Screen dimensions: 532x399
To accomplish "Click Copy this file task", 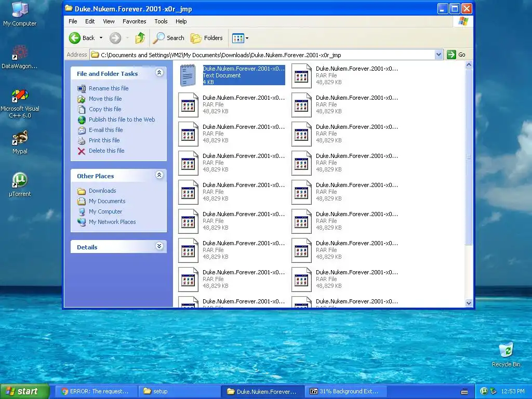I will pyautogui.click(x=105, y=109).
